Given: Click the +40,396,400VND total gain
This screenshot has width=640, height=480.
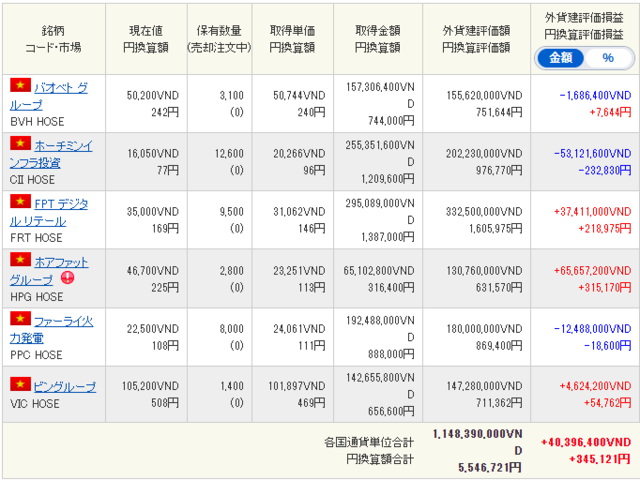Looking at the screenshot, I should pos(586,442).
